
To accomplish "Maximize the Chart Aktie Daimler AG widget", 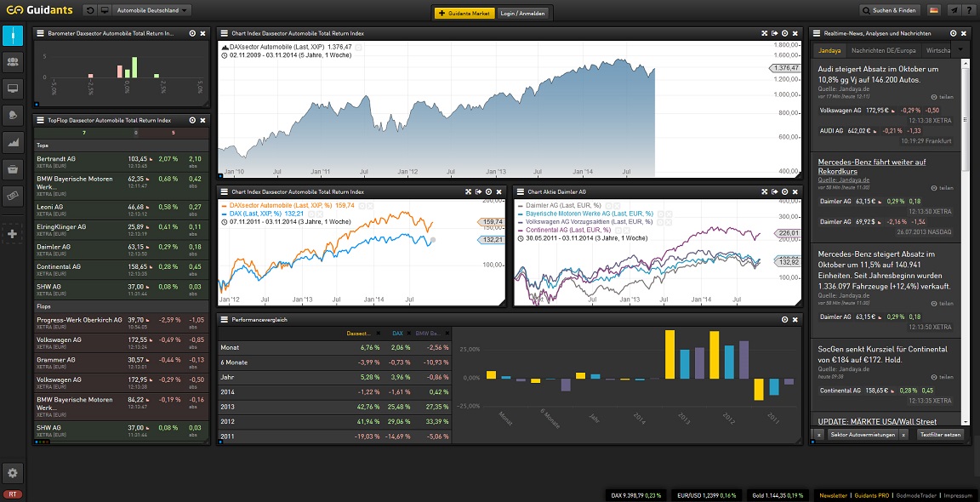I will point(764,192).
